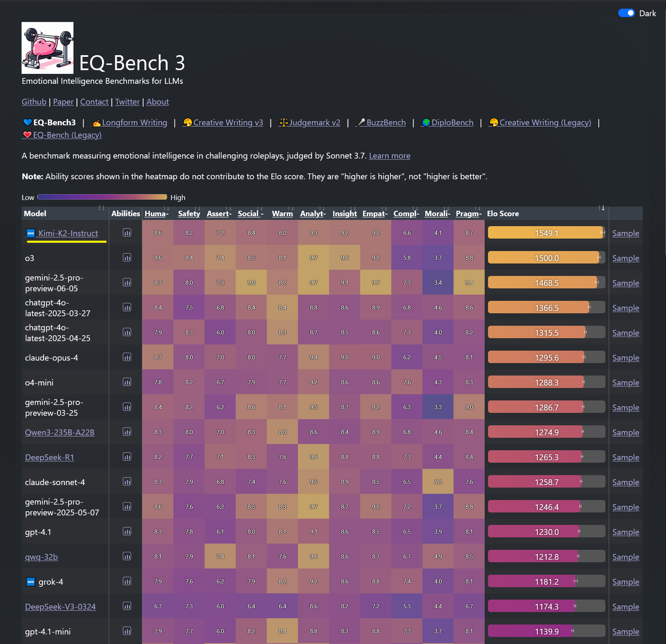Click Kimi-K2-Instruct Elo bar 1549.1
666x644 pixels.
[x=546, y=233]
